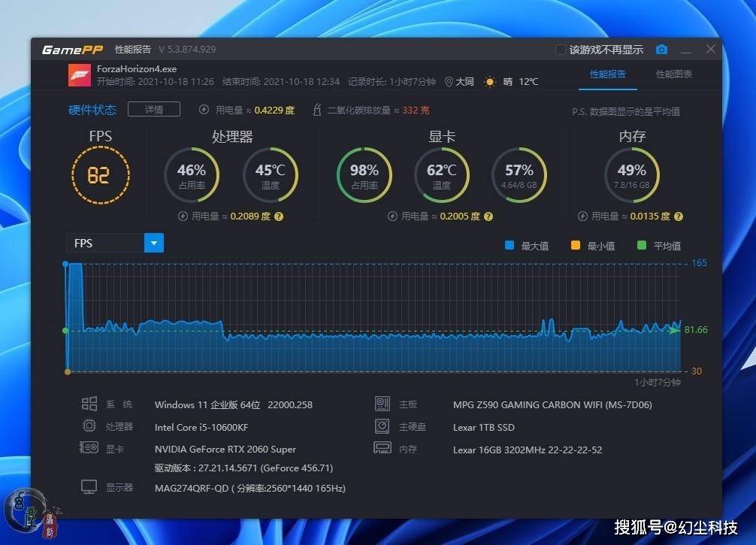Click the Forza Horizon game icon
Image resolution: width=756 pixels, height=545 pixels.
79,76
